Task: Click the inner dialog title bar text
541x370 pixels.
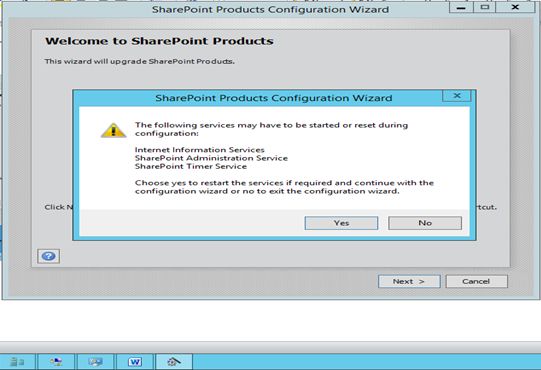Action: click(274, 98)
